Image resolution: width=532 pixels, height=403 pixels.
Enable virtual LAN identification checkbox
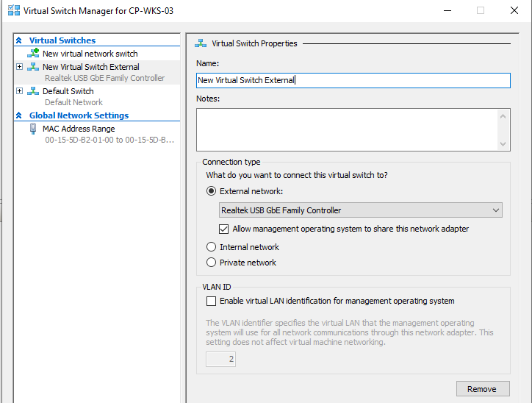click(x=211, y=301)
